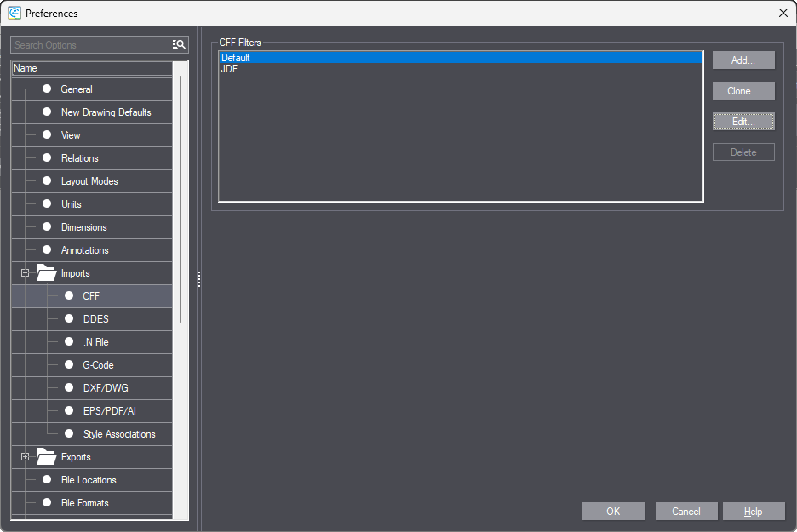The height and width of the screenshot is (532, 797).
Task: Open DXF/DWG import settings
Action: tap(106, 388)
